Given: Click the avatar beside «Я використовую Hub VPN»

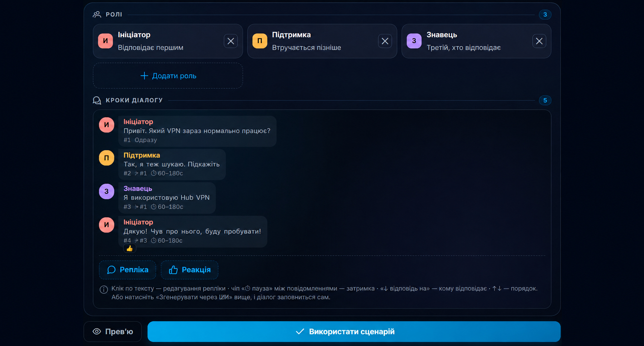Looking at the screenshot, I should pos(106,191).
